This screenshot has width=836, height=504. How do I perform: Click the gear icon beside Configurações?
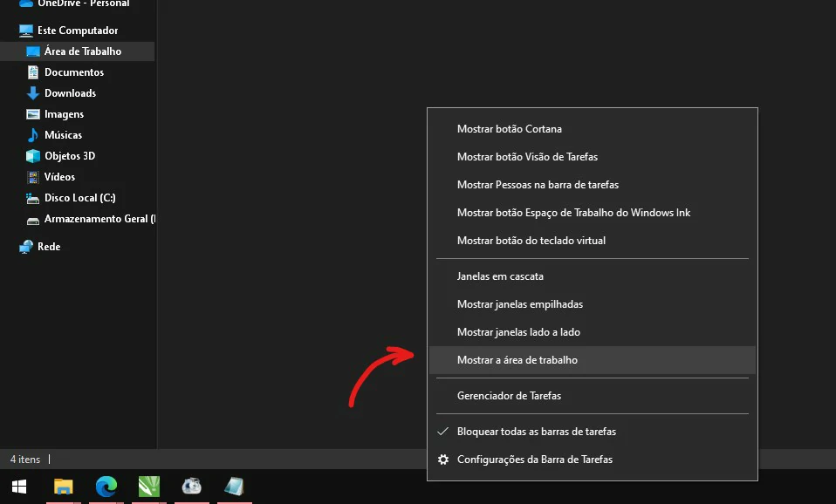[443, 460]
